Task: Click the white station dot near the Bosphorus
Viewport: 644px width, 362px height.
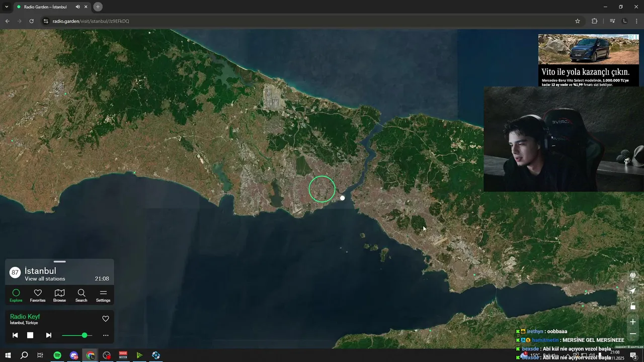Action: [343, 198]
